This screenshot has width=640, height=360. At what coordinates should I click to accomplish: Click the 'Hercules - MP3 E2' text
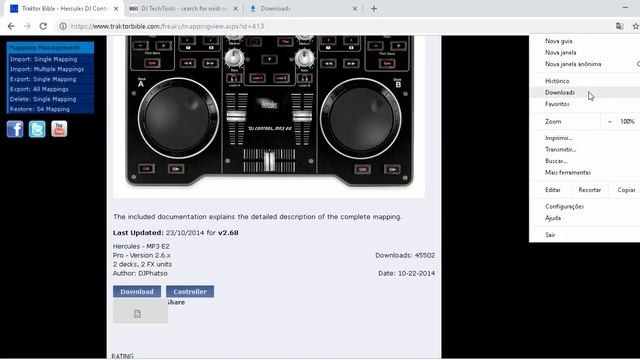click(x=141, y=246)
